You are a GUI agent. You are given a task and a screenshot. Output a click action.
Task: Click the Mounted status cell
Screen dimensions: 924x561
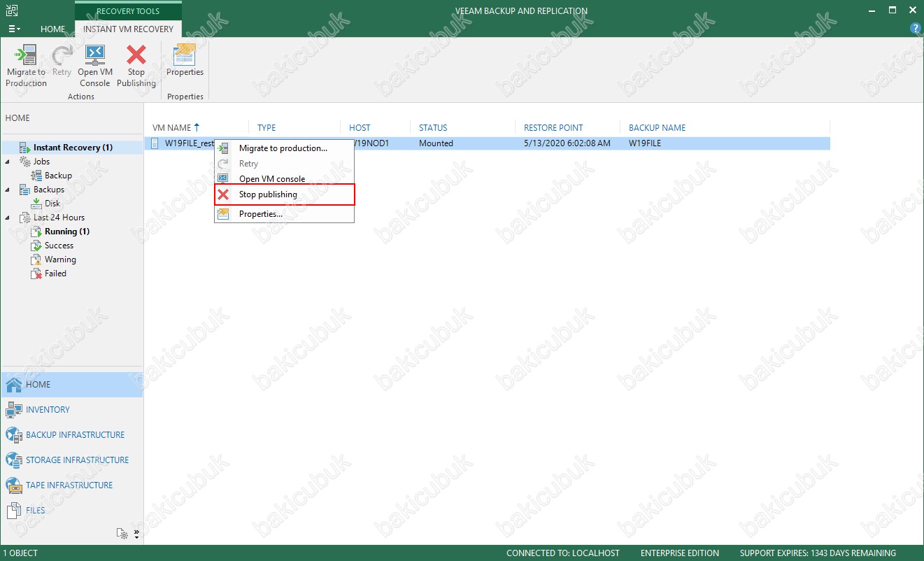[436, 143]
